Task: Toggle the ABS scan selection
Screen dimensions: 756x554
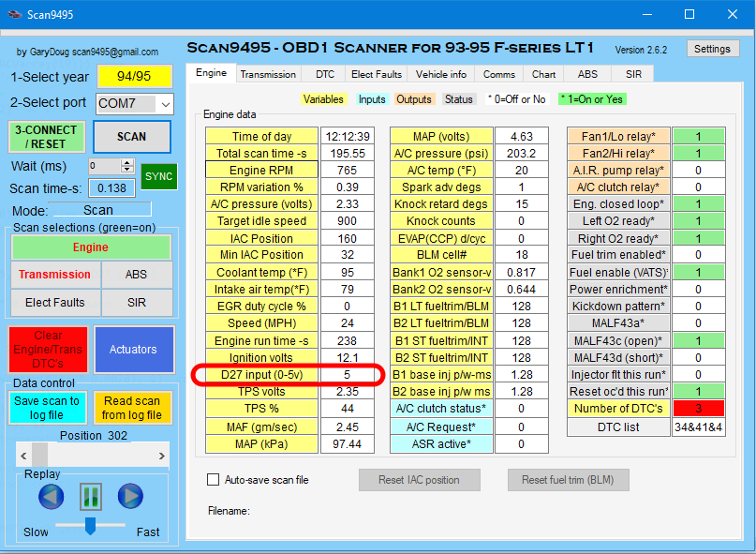Action: click(x=133, y=275)
